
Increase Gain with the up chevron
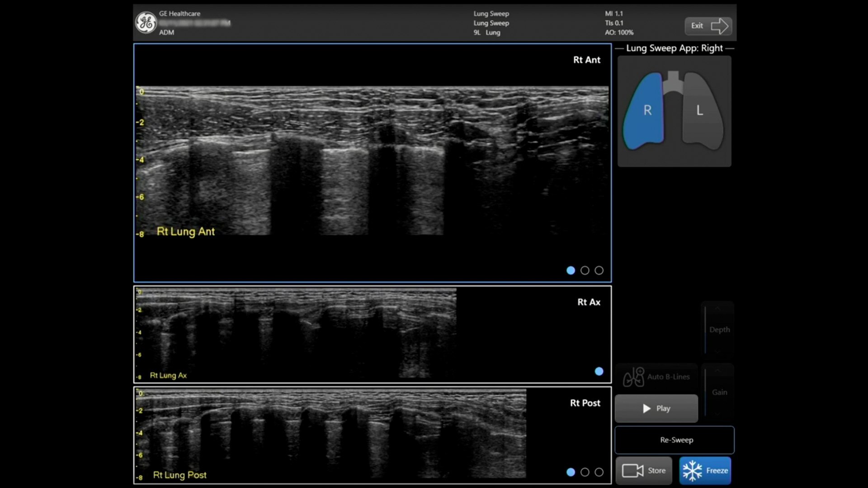pyautogui.click(x=717, y=371)
